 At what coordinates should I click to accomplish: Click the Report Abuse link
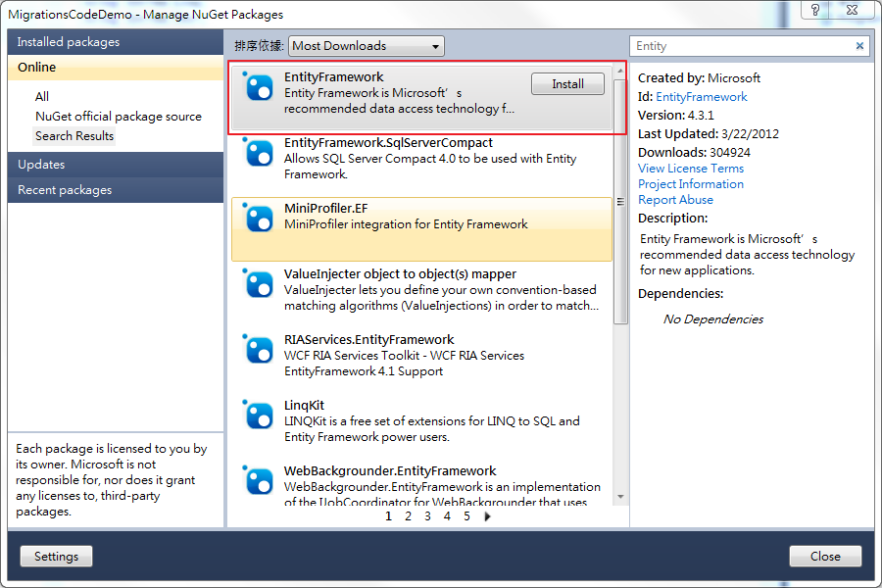675,200
